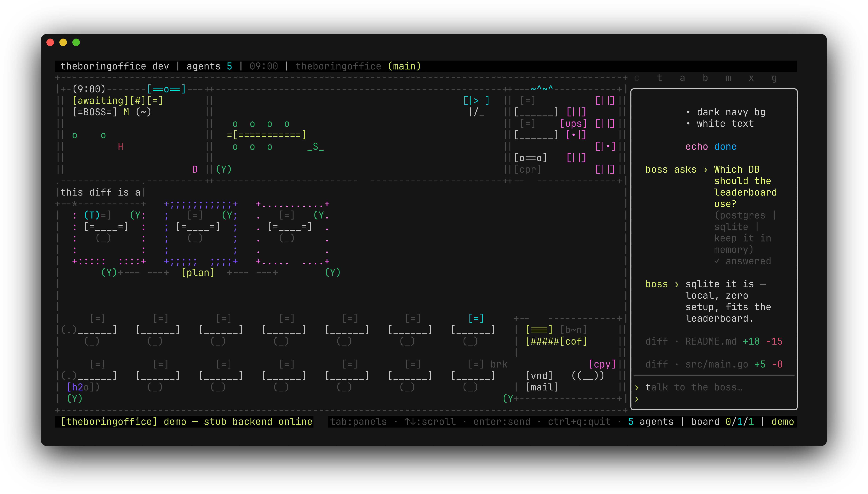
Task: Click 'board 0/1/1' in status bar
Action: tap(722, 422)
